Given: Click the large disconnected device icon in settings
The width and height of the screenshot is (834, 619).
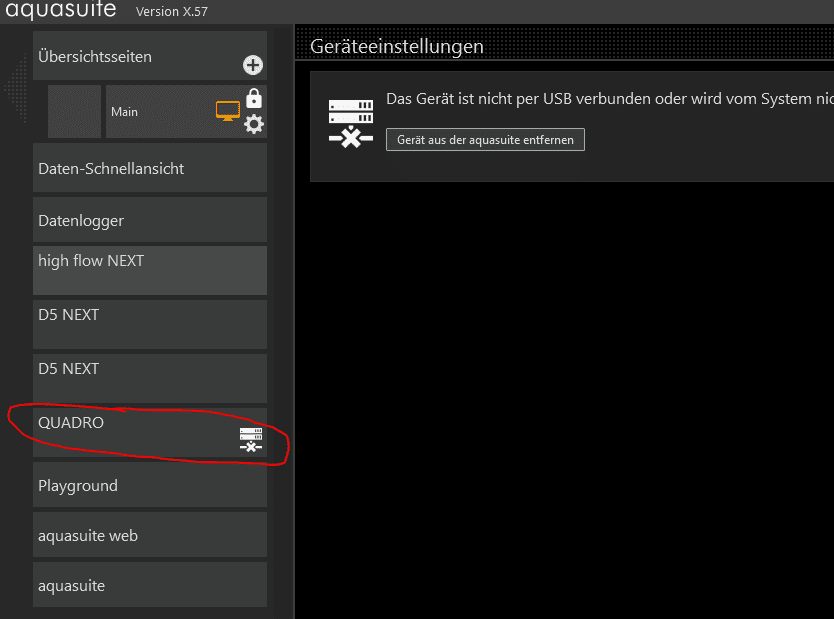Looking at the screenshot, I should pos(351,123).
